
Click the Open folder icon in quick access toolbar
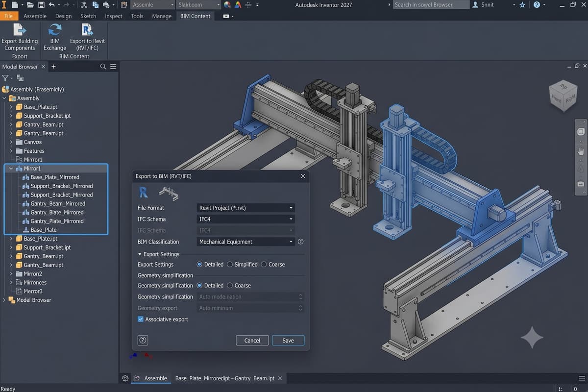coord(30,5)
